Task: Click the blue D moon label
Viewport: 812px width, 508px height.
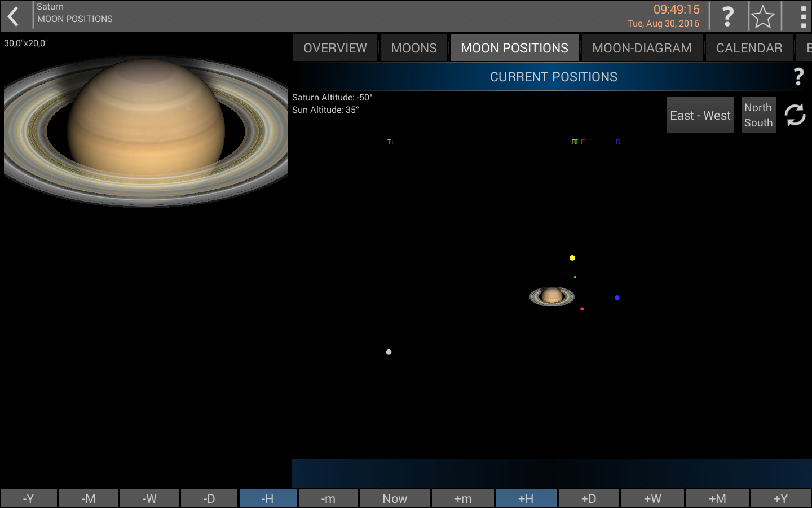Action: coord(618,142)
